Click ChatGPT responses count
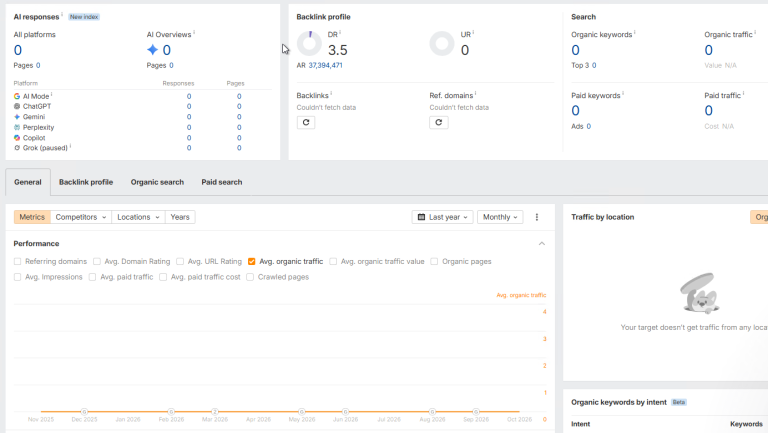 tap(189, 106)
